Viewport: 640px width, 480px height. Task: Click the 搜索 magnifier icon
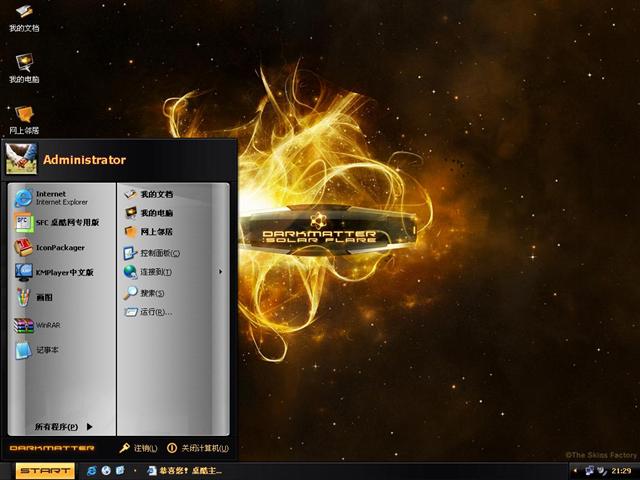pyautogui.click(x=131, y=293)
